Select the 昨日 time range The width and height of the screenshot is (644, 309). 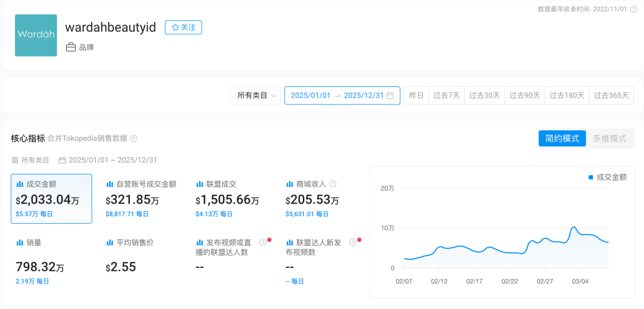[416, 95]
